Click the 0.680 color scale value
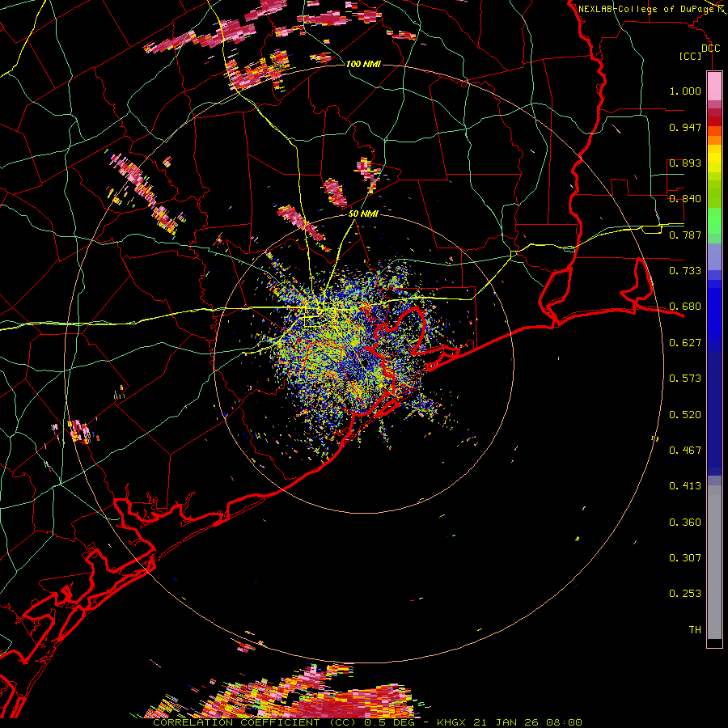Viewport: 728px width, 728px height. click(685, 307)
